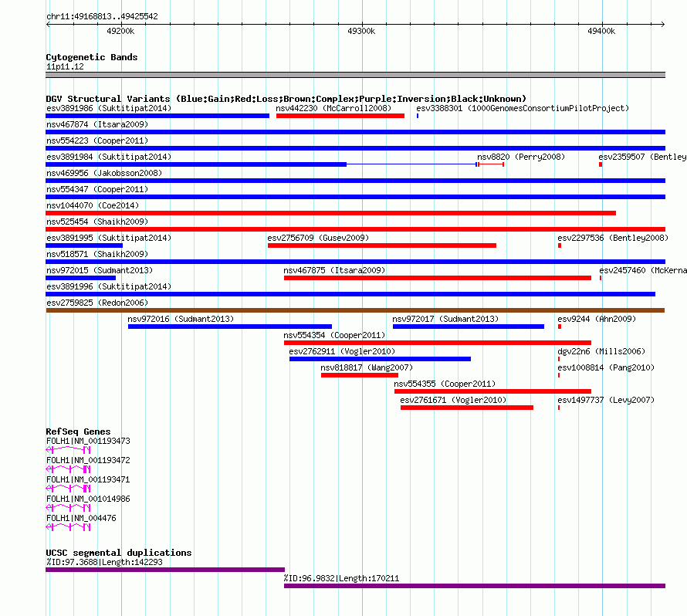Select the nsv8820 (Perry2008) red feature

pyautogui.click(x=491, y=164)
